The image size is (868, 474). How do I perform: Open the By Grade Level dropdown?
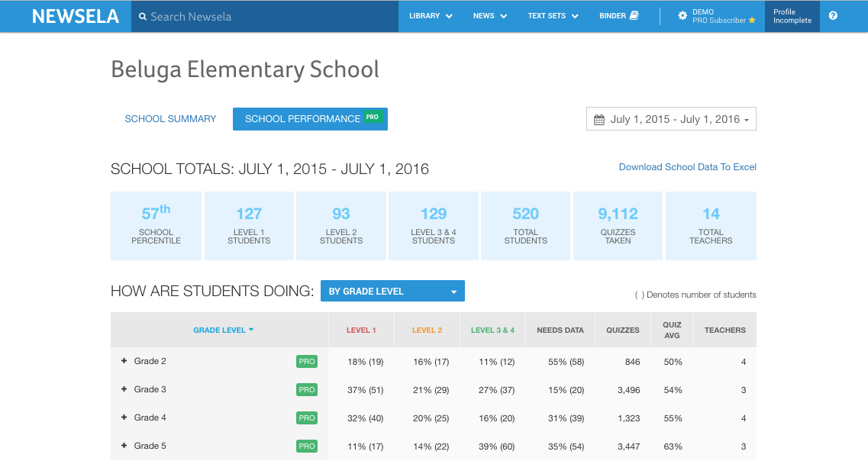[x=392, y=292]
